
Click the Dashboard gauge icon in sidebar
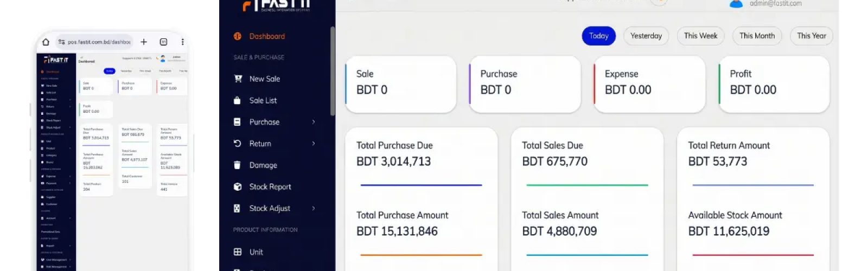pyautogui.click(x=237, y=36)
